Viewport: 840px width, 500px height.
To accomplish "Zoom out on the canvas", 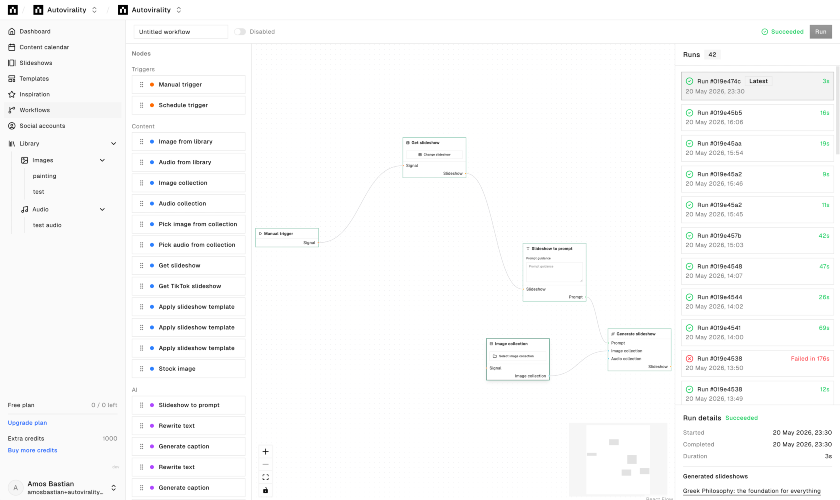I will pos(265,465).
